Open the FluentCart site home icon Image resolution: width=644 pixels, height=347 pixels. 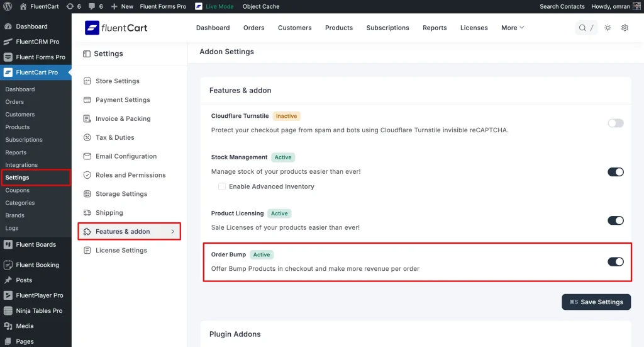click(23, 6)
